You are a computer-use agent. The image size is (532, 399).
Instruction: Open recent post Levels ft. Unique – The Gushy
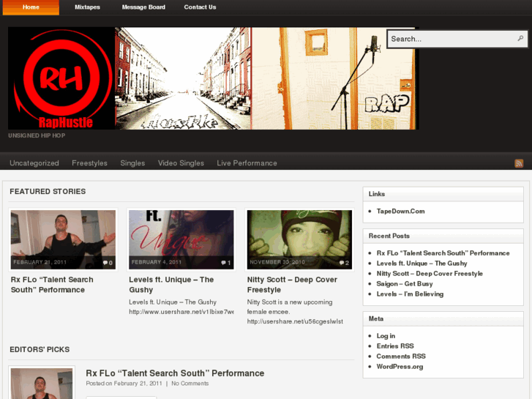click(422, 264)
